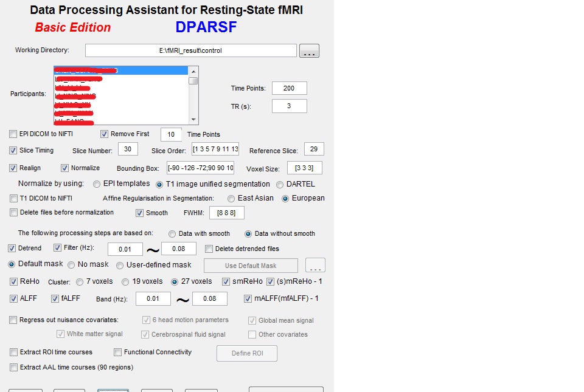Toggle the Realign checkbox

(x=13, y=168)
